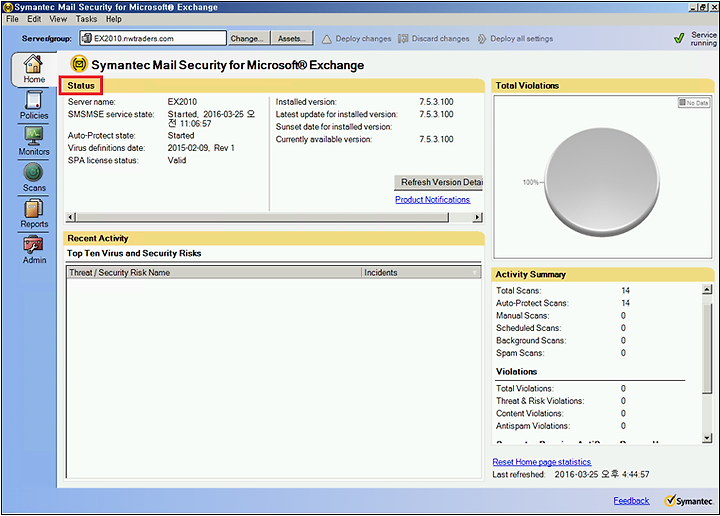Open the Scans section icon
The height and width of the screenshot is (516, 720).
click(34, 172)
